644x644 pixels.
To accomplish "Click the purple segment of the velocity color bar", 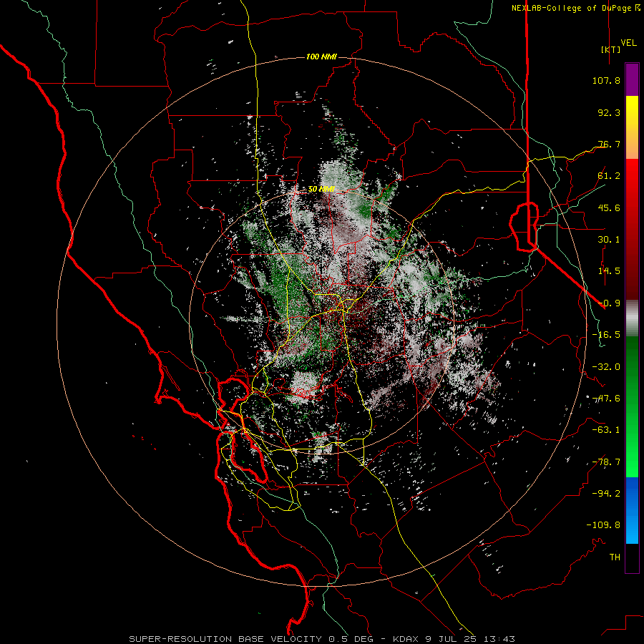I will pyautogui.click(x=632, y=79).
